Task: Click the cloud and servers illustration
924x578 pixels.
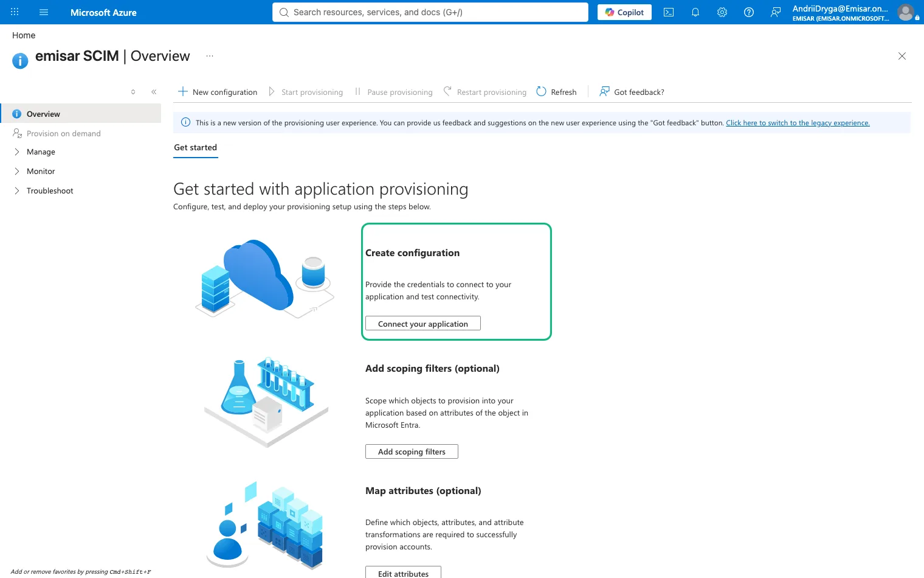Action: 264,278
